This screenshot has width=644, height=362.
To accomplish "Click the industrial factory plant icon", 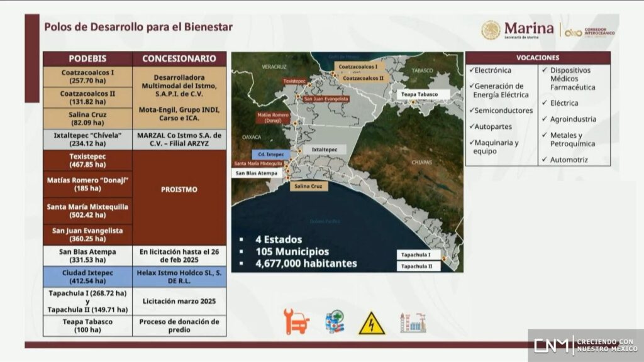I will [413, 322].
